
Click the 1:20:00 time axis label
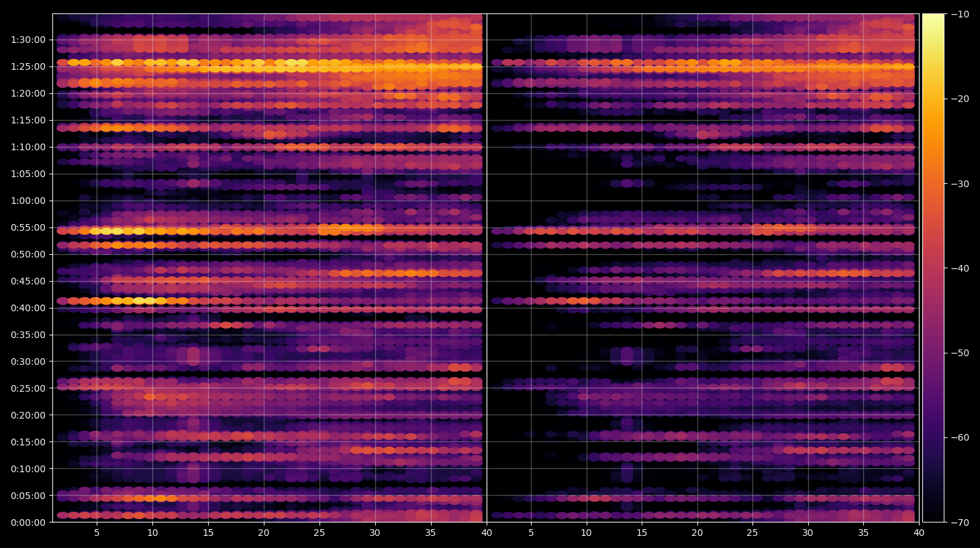coord(28,93)
